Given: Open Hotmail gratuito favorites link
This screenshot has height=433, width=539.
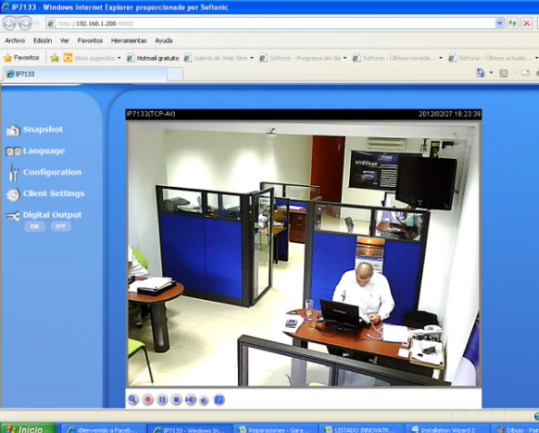Looking at the screenshot, I should (x=153, y=58).
